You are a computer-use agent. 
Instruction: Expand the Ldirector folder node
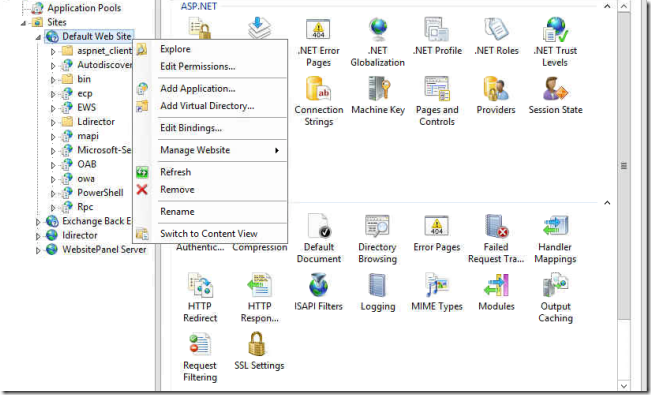[x=53, y=123]
